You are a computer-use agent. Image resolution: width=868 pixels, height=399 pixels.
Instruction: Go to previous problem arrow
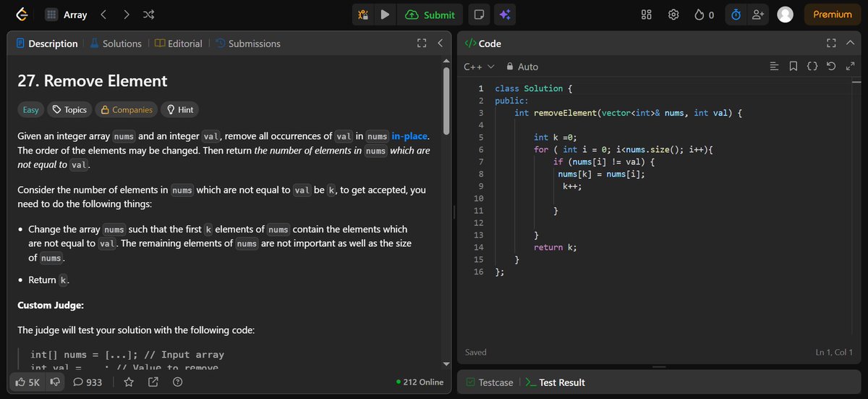103,14
